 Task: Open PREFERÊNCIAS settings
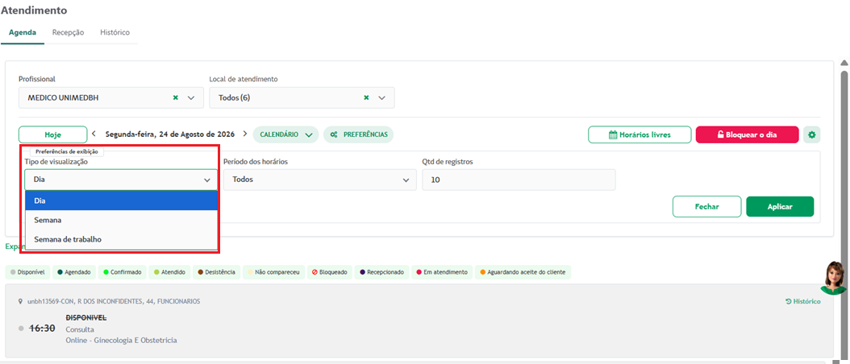358,135
